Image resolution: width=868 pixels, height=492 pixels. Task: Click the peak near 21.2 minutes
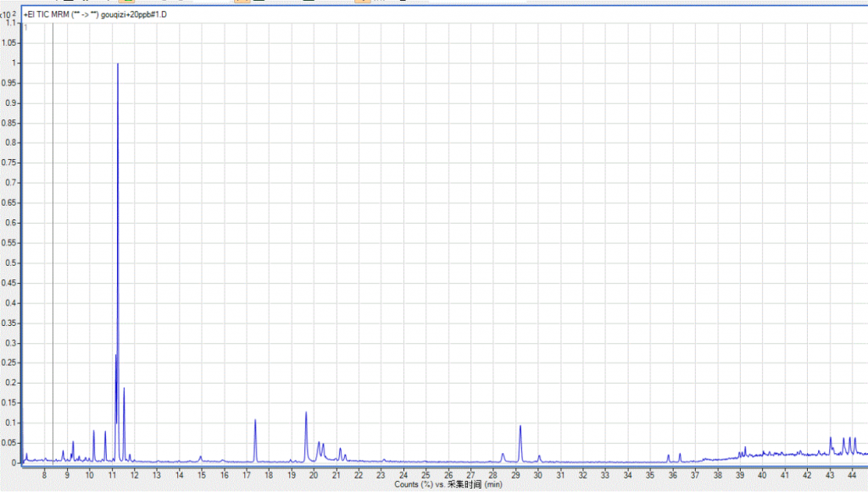coord(340,450)
